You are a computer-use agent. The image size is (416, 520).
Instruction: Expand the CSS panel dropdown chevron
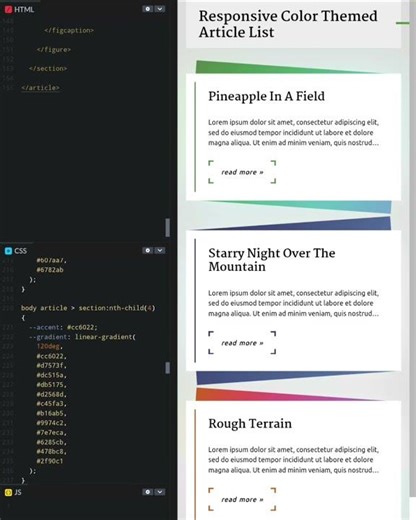click(x=160, y=250)
